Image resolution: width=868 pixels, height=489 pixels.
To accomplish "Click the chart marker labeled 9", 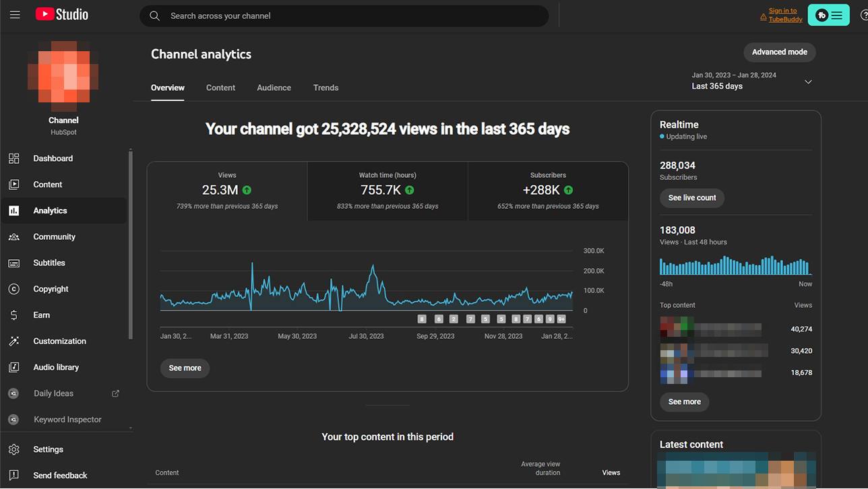I will 550,319.
